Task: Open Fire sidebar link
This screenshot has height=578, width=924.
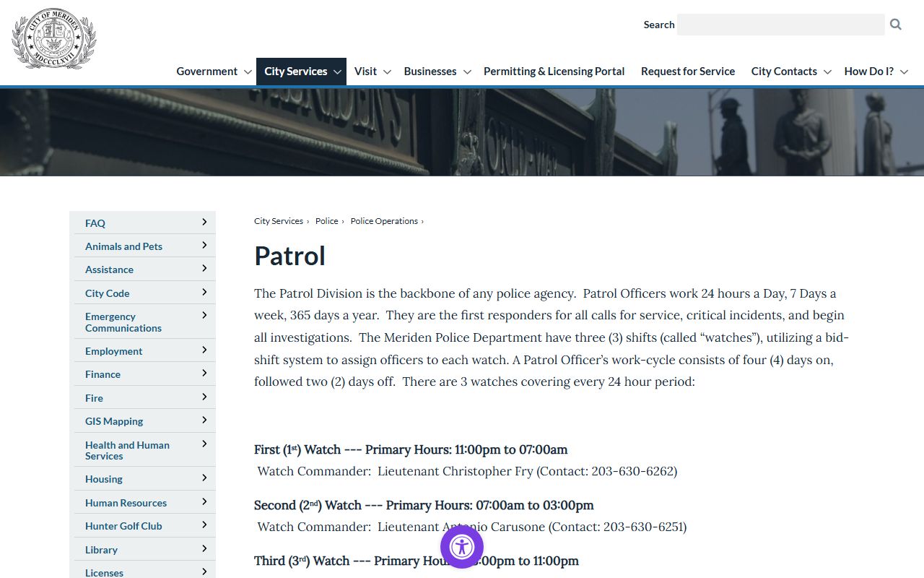Action: tap(94, 398)
